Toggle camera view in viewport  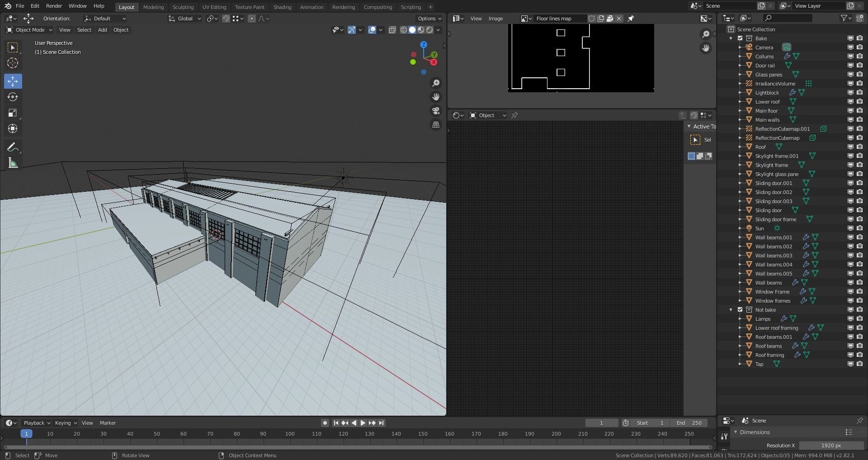(436, 111)
